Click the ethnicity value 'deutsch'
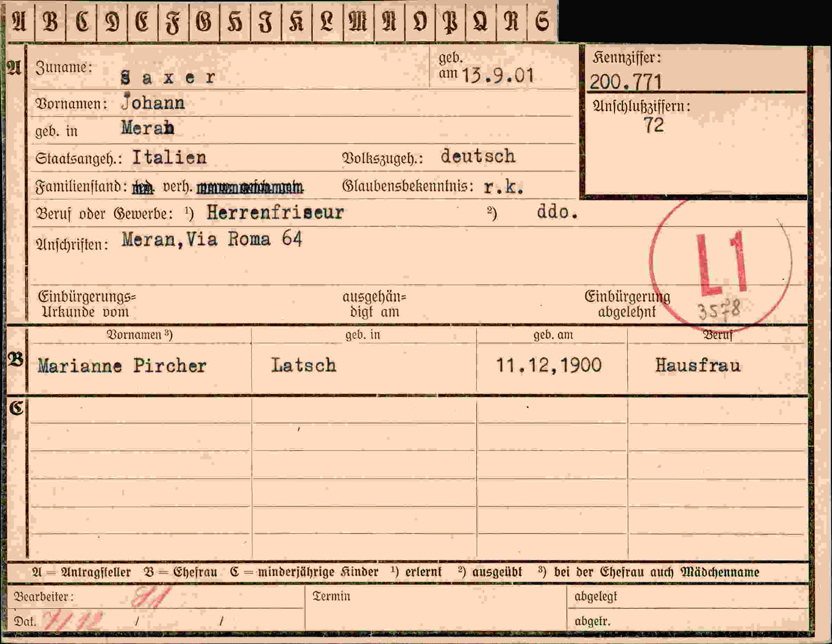The height and width of the screenshot is (644, 832). point(478,156)
